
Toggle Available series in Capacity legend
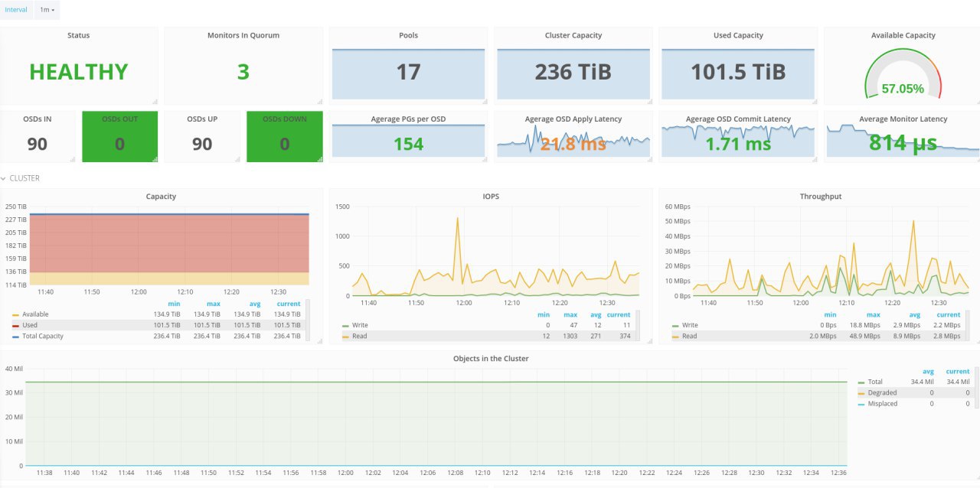click(x=35, y=314)
